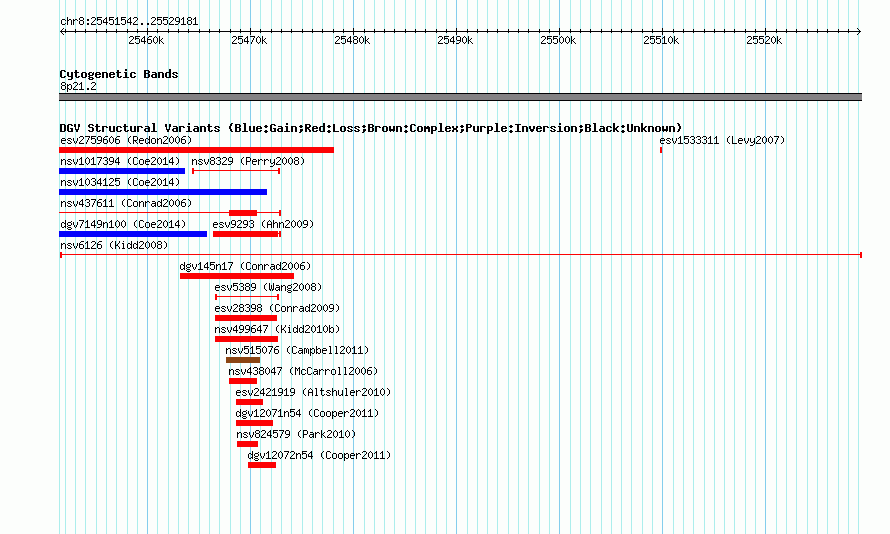The width and height of the screenshot is (890, 534).
Task: Select the esv5389 thin red span
Action: 247,297
